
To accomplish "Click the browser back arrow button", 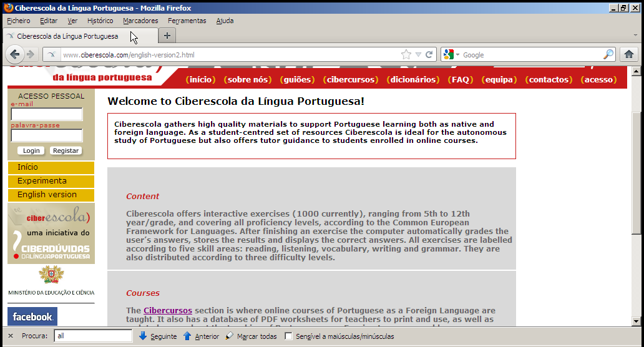I will pos(15,55).
